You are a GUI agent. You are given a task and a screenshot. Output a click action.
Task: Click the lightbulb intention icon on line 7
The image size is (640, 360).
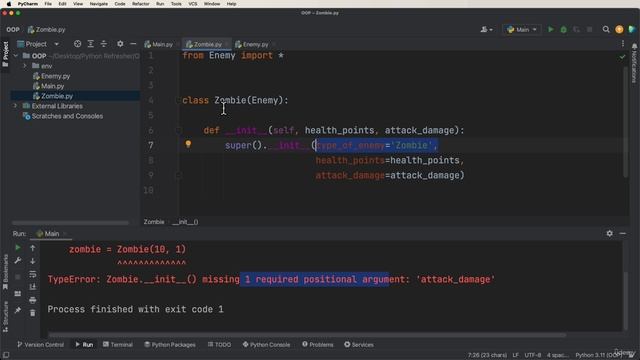pos(188,144)
